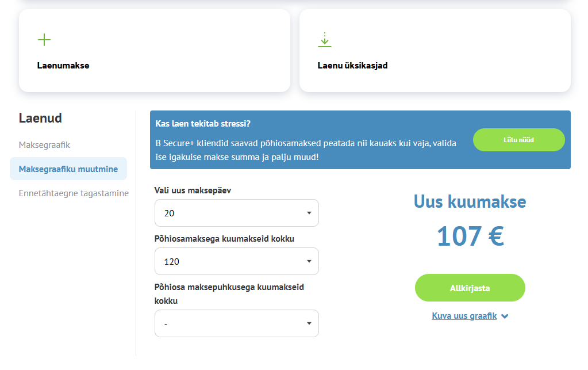Open Ennetähtaegne tagastamine in the sidebar
588x370 pixels.
[74, 193]
